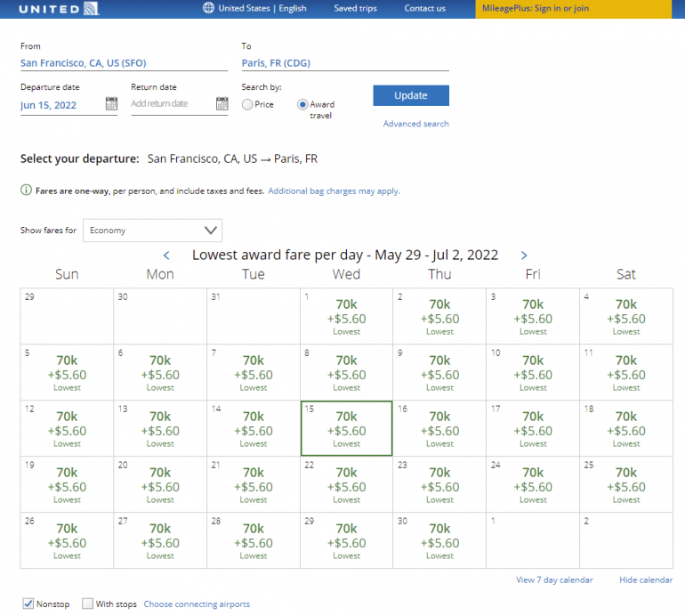Image resolution: width=685 pixels, height=616 pixels.
Task: Open the departure date calendar icon
Action: pyautogui.click(x=111, y=104)
